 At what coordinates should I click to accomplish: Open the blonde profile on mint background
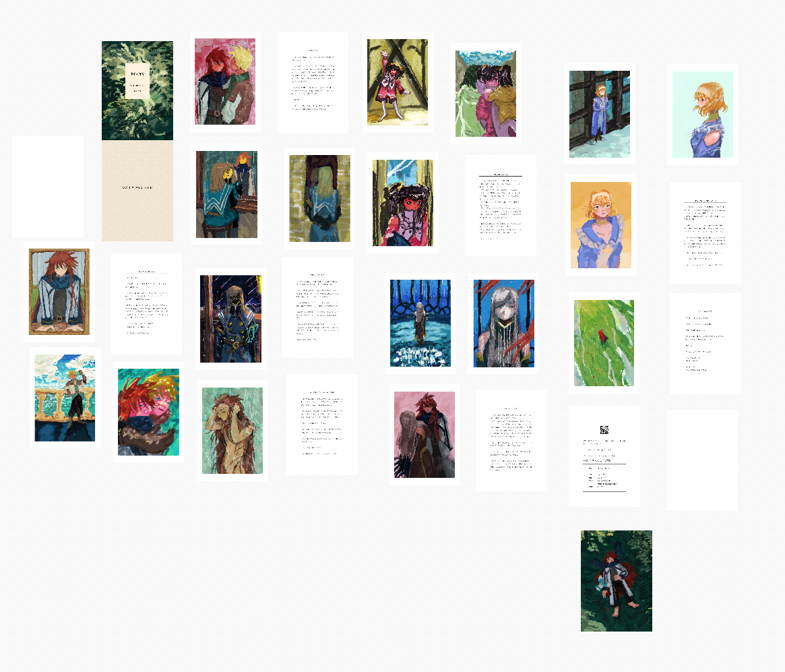click(702, 115)
